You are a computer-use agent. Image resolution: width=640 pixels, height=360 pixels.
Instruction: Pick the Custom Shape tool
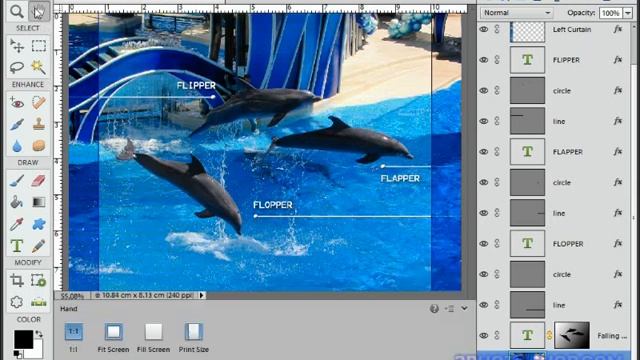tap(39, 224)
